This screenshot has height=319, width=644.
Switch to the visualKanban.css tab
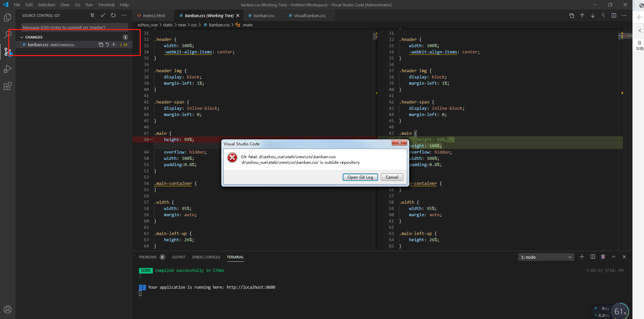coord(310,15)
